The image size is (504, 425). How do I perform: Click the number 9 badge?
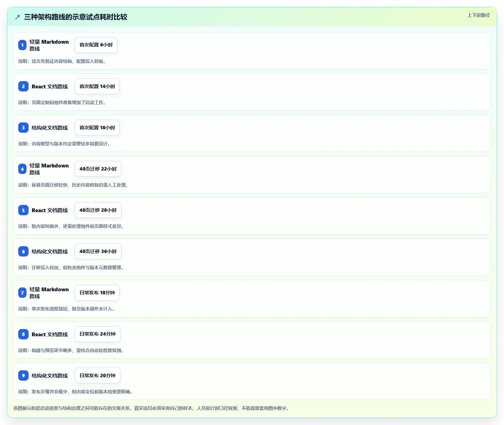tap(23, 375)
